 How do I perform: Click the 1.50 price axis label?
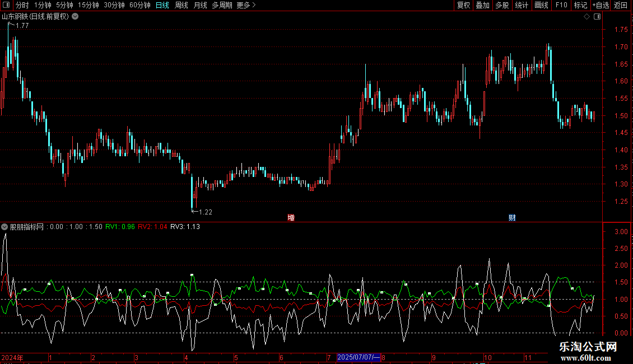621,116
